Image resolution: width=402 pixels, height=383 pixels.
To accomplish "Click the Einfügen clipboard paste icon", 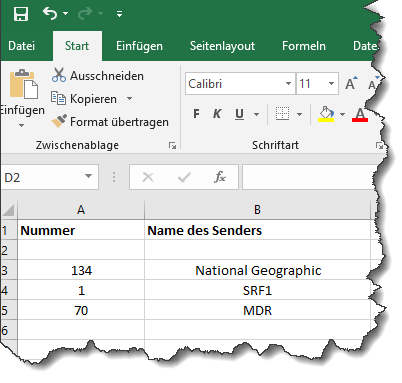I will 23,84.
